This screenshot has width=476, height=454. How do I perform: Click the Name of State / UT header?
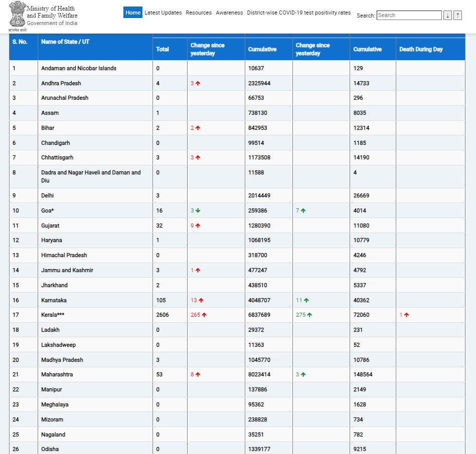tap(65, 42)
